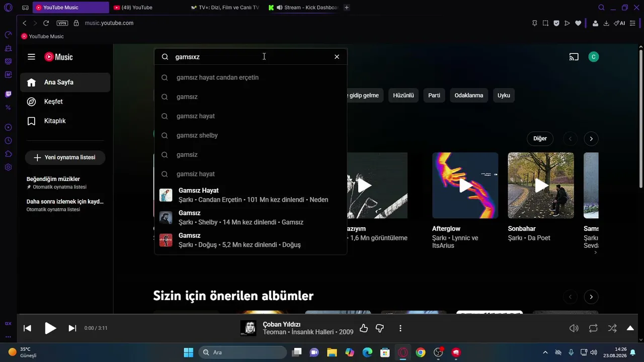This screenshot has width=644, height=362.
Task: Open the browser snapshot tool icon
Action: tap(545, 23)
